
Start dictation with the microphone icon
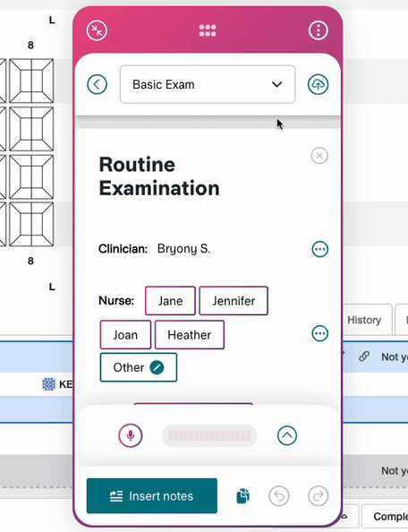click(131, 435)
